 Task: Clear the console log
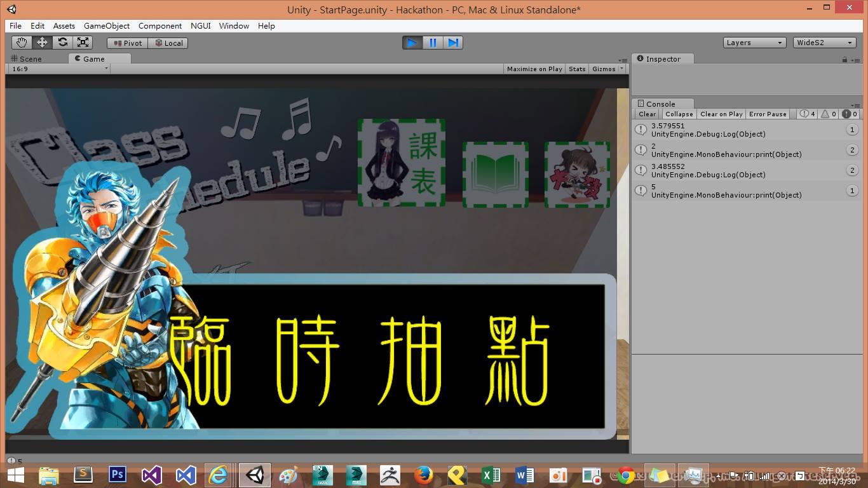[648, 114]
